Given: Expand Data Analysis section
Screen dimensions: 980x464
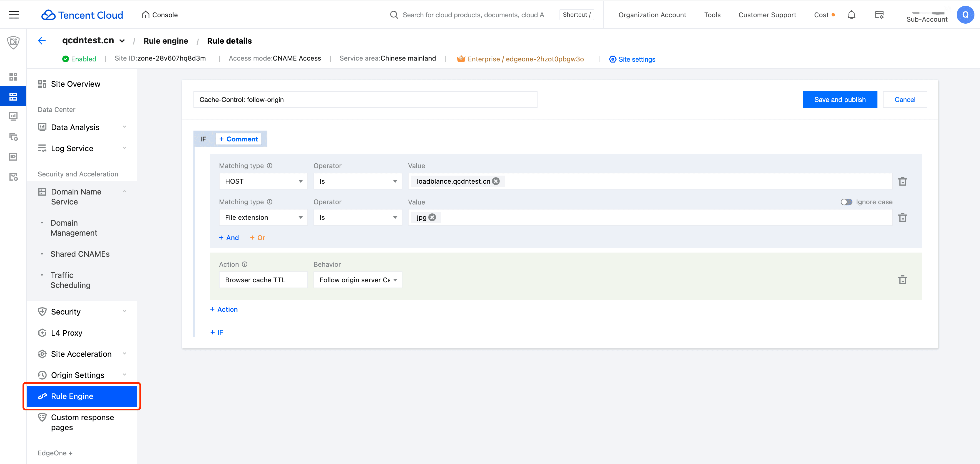Looking at the screenshot, I should tap(82, 128).
